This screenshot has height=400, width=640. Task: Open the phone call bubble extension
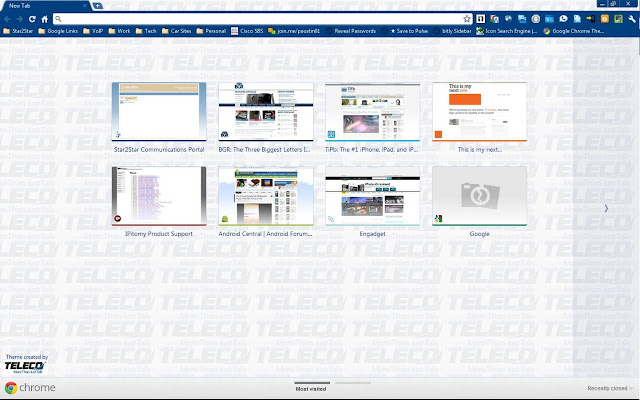pyautogui.click(x=563, y=19)
